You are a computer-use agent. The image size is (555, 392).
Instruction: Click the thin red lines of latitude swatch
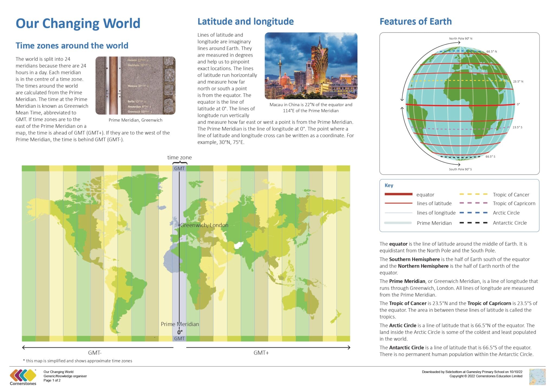[398, 203]
